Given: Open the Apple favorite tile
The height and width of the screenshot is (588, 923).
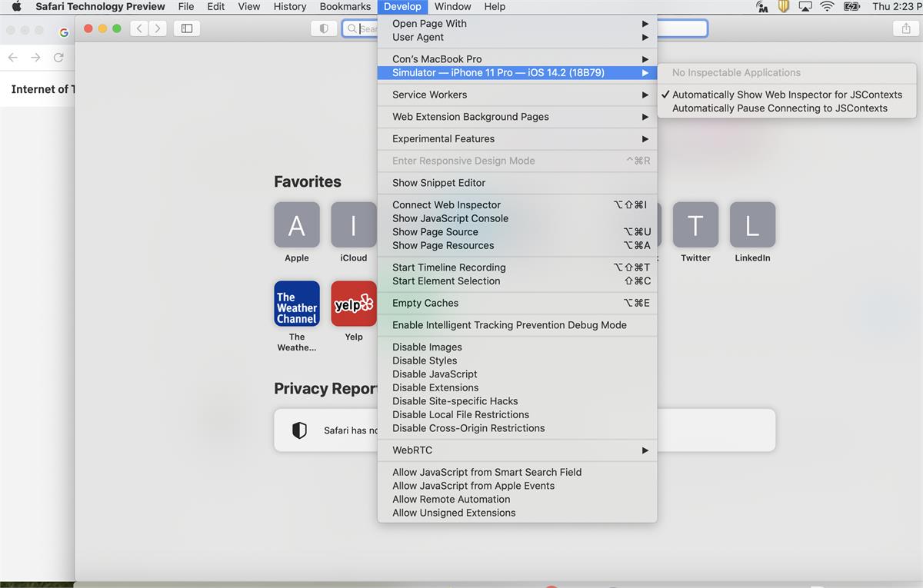Looking at the screenshot, I should 297,225.
